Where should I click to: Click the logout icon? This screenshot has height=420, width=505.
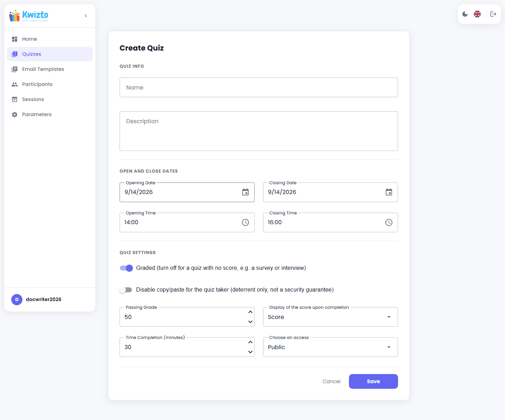[x=493, y=14]
